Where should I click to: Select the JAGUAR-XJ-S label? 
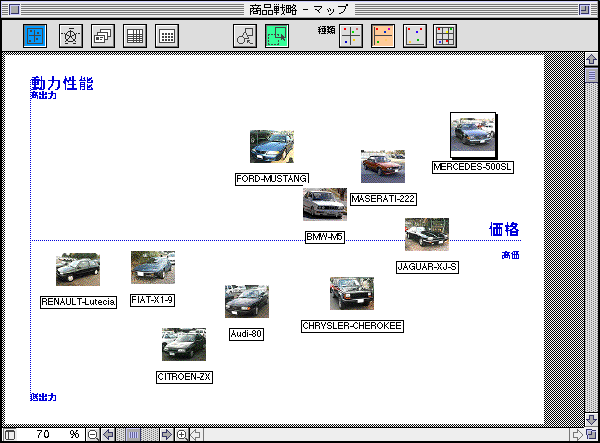[427, 267]
